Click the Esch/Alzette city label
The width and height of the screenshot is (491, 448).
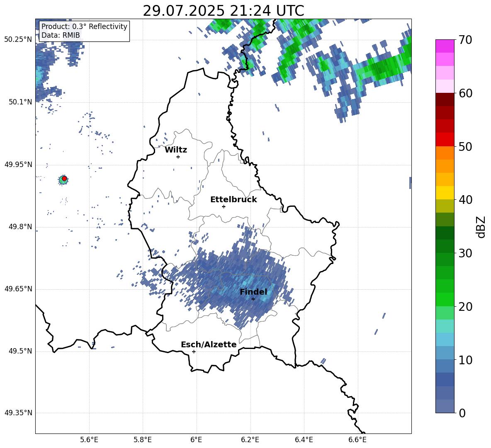pos(209,345)
